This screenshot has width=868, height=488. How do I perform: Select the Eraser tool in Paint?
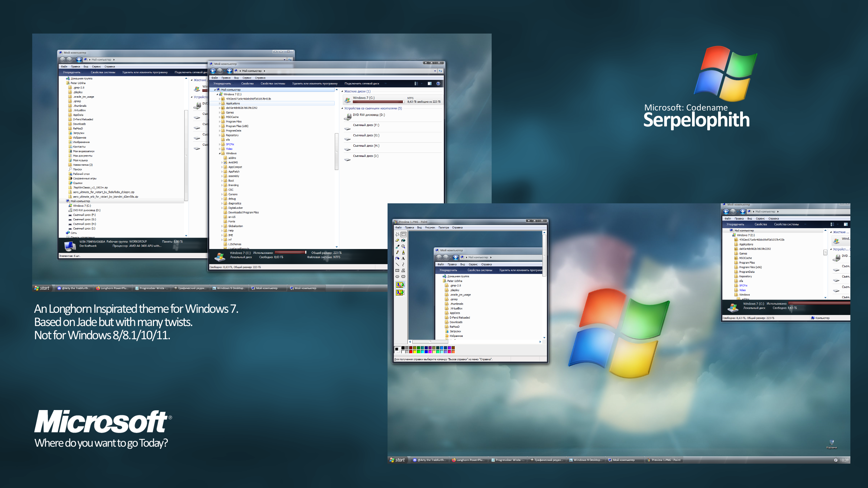[x=397, y=241]
